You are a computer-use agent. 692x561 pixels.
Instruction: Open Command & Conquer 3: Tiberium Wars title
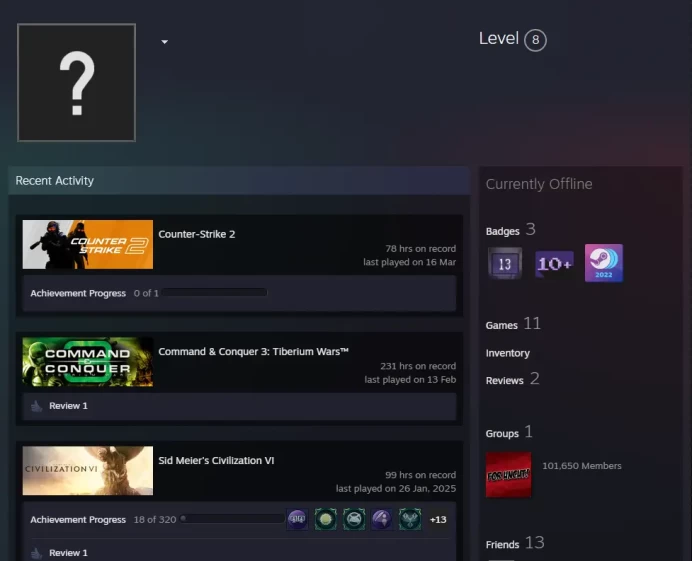click(253, 351)
